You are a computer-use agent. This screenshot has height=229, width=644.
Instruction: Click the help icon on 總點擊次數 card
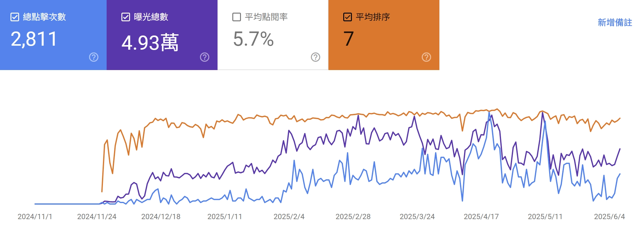tap(94, 57)
